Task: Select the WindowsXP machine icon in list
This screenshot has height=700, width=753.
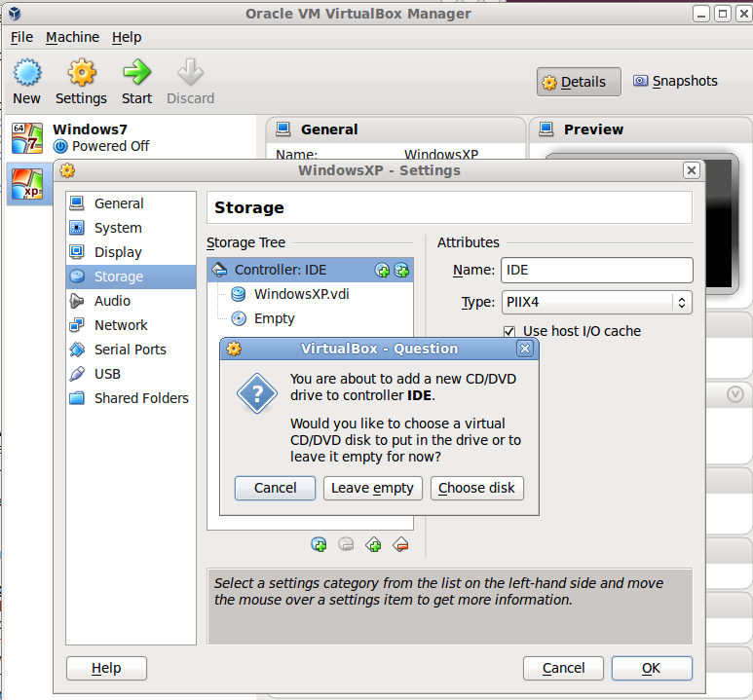Action: pyautogui.click(x=27, y=184)
